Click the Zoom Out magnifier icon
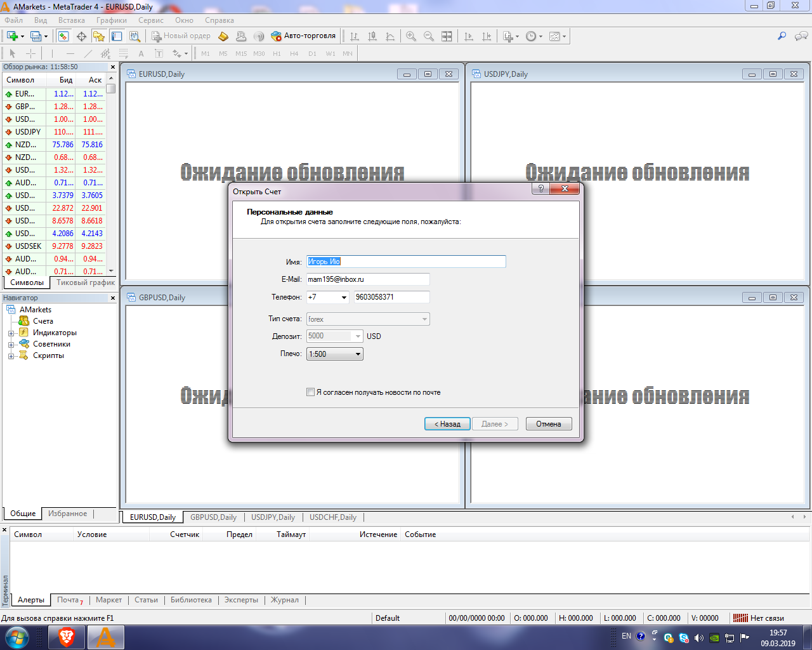Image resolution: width=812 pixels, height=650 pixels. (429, 36)
